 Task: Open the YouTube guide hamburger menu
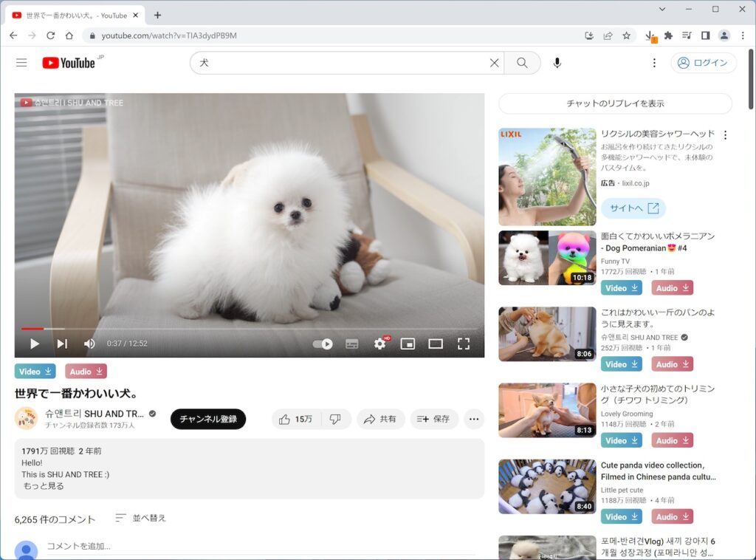click(x=21, y=63)
